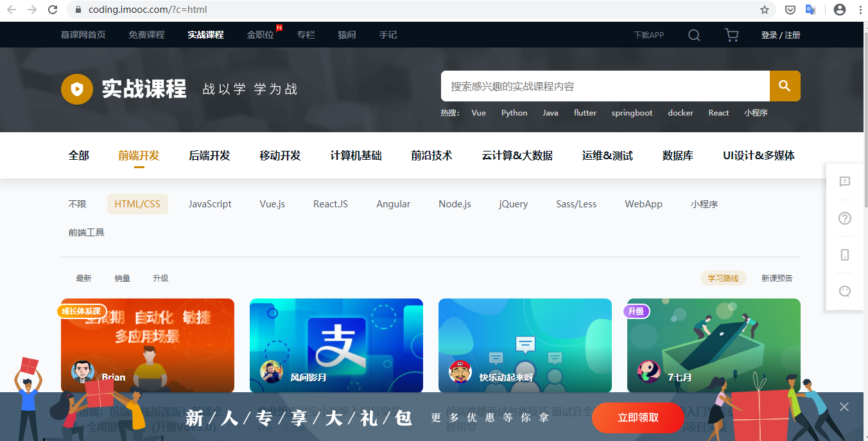Click the browser forward arrow
The width and height of the screenshot is (868, 441).
pyautogui.click(x=32, y=10)
